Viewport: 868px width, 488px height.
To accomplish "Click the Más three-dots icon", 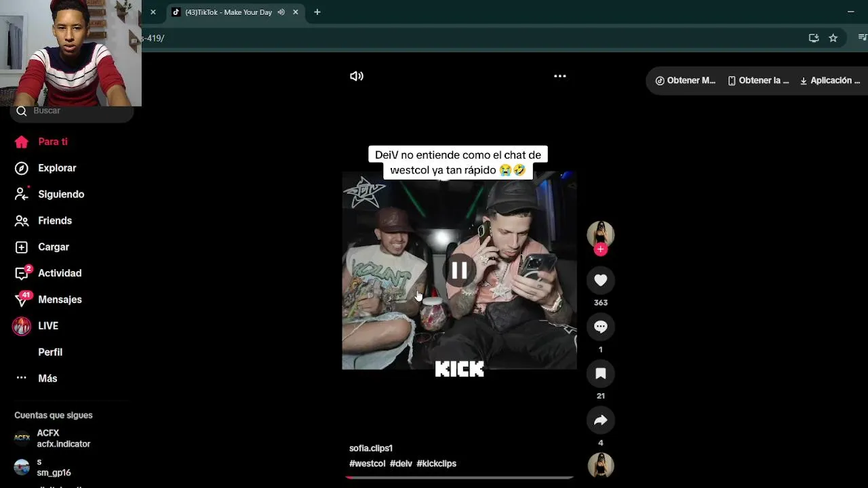I will [x=22, y=378].
